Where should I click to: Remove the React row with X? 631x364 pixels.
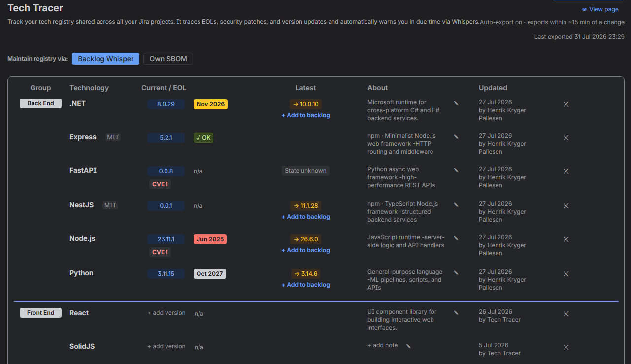click(x=566, y=314)
